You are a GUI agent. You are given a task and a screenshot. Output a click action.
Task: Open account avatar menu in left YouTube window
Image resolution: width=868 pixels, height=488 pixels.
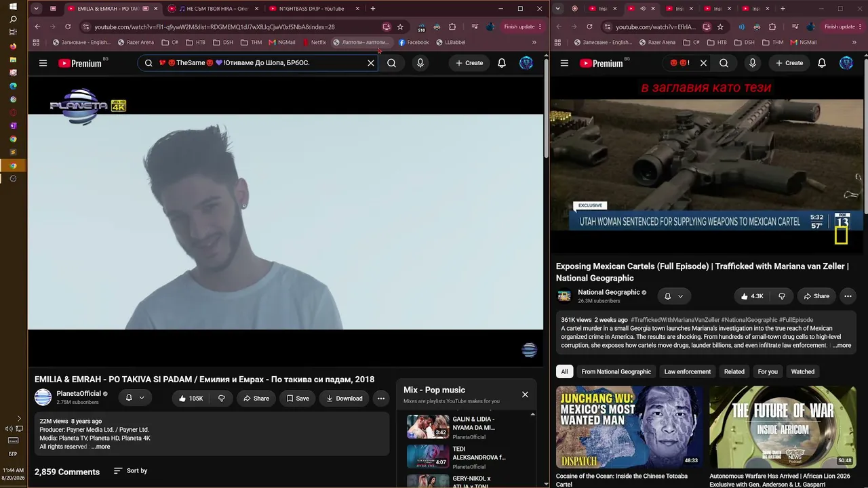click(x=526, y=63)
